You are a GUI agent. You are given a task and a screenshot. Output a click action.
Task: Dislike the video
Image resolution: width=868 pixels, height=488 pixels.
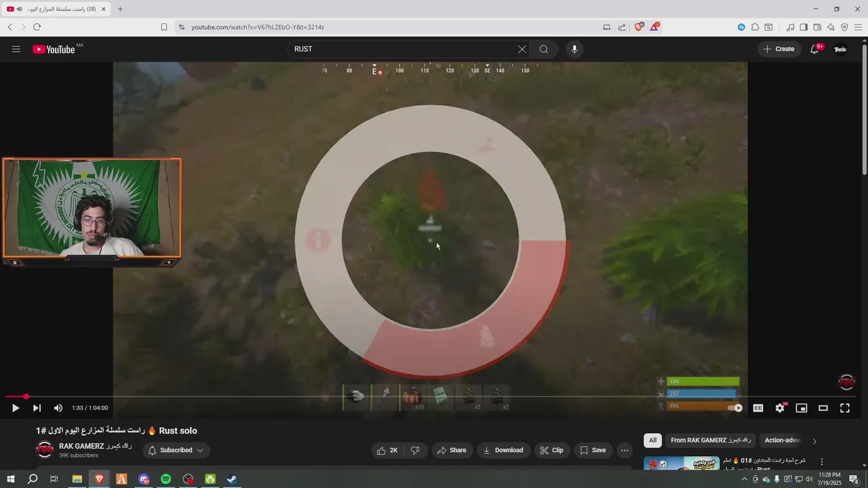pos(415,450)
